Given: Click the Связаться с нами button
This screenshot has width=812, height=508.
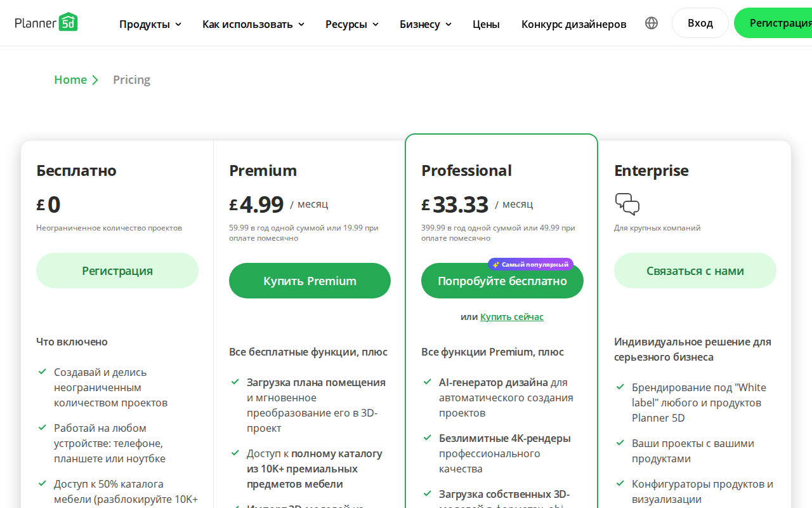Looking at the screenshot, I should coord(695,271).
